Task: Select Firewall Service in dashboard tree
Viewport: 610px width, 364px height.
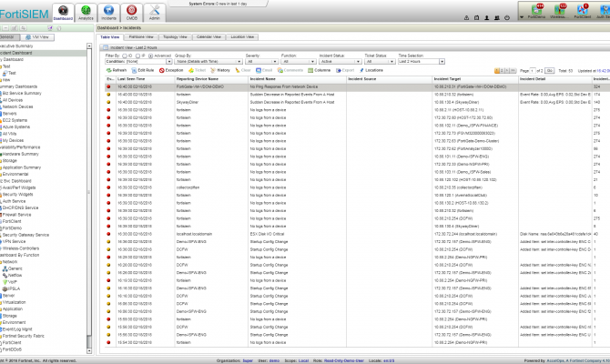Action: click(20, 215)
